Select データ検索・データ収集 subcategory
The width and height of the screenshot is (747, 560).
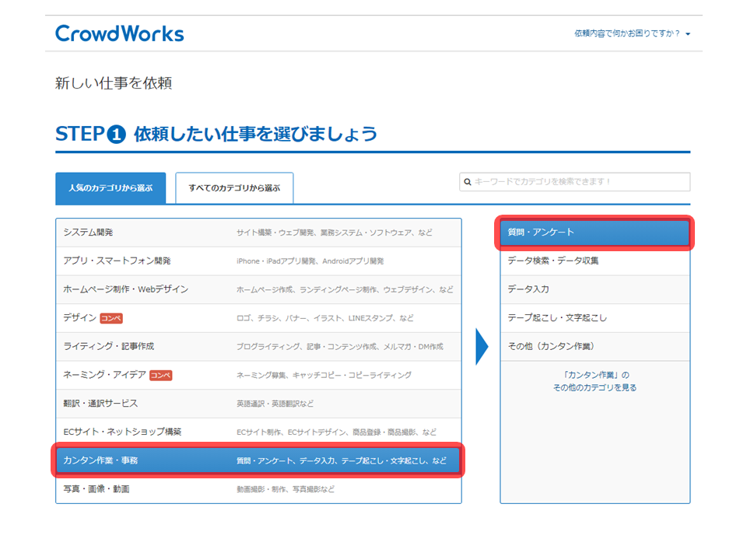[594, 261]
